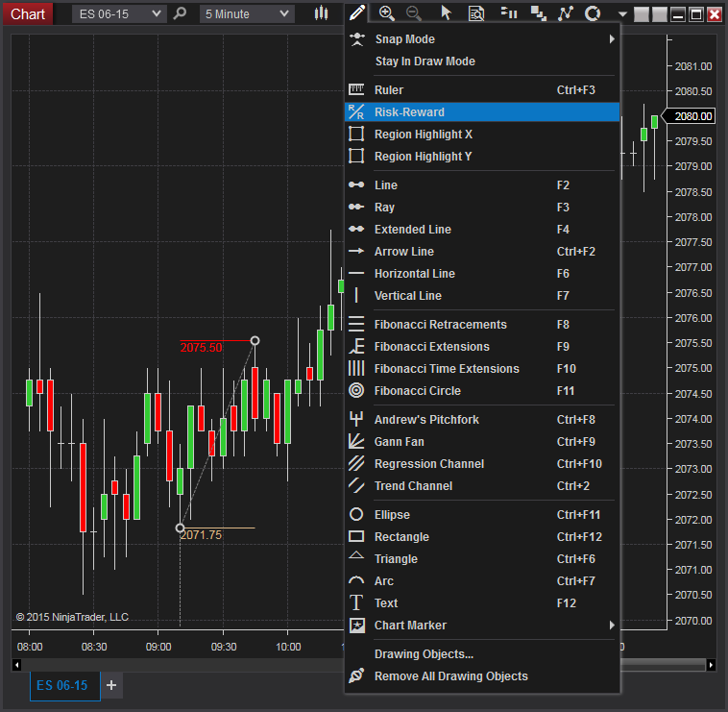Click the first gray link square button
The width and height of the screenshot is (728, 712).
point(642,14)
